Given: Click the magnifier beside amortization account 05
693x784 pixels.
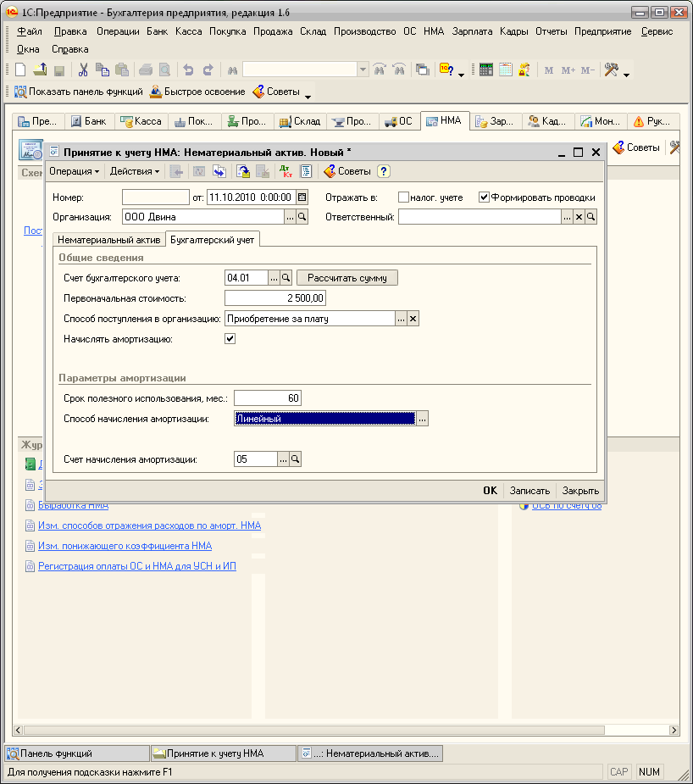Looking at the screenshot, I should (x=296, y=459).
